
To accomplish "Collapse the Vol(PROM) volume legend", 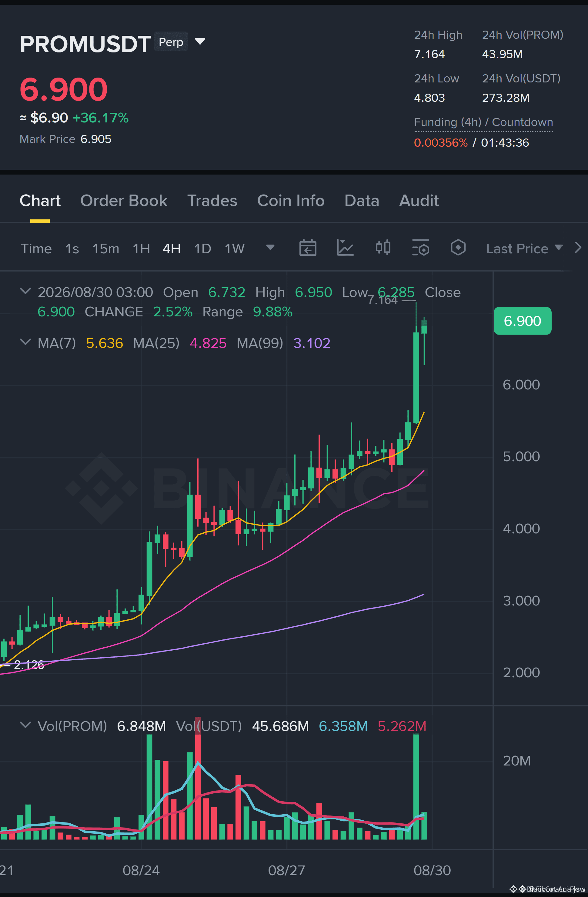I will (x=25, y=725).
